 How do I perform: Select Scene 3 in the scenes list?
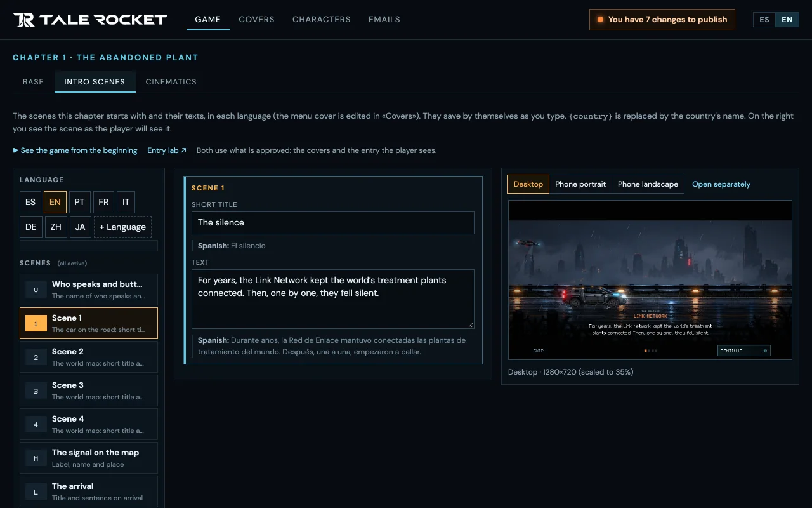click(x=89, y=391)
